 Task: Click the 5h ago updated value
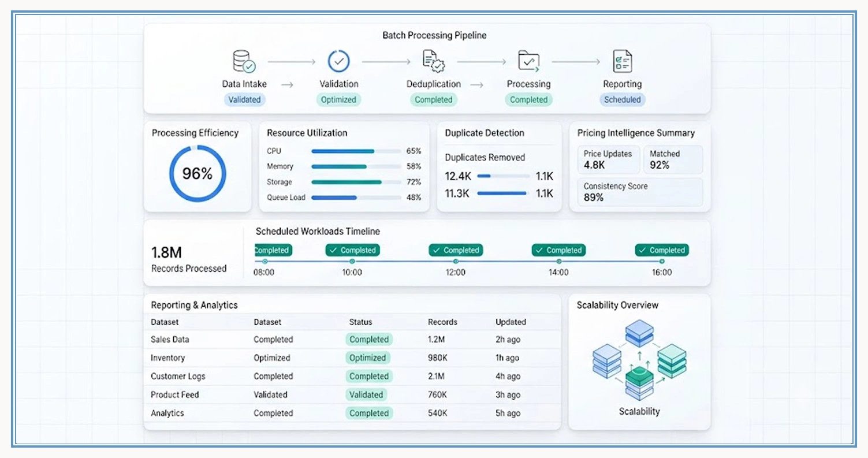[508, 414]
